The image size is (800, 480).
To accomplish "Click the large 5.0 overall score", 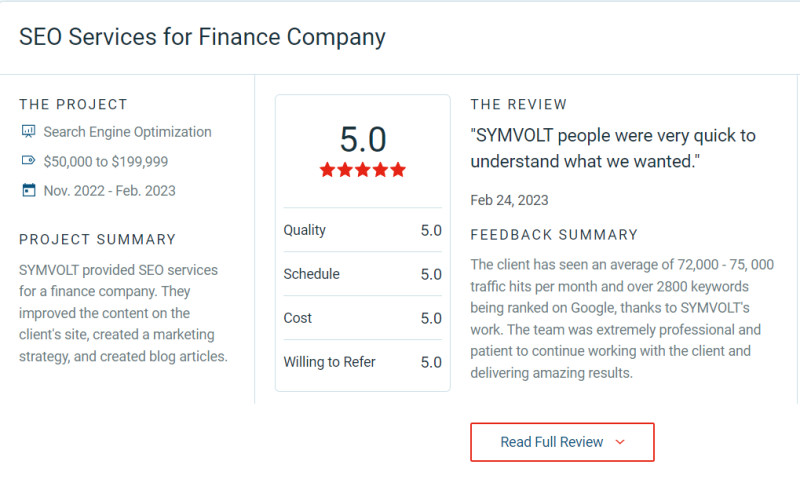I will 362,139.
